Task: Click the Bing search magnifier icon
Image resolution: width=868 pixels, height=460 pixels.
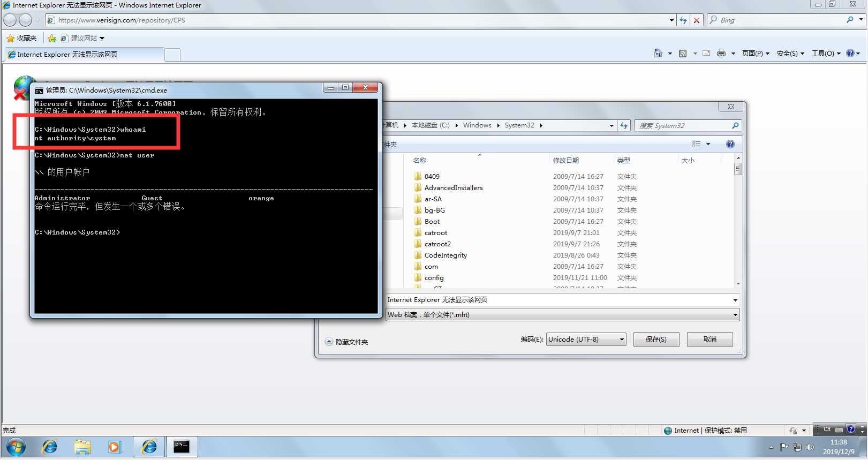Action: pos(850,20)
